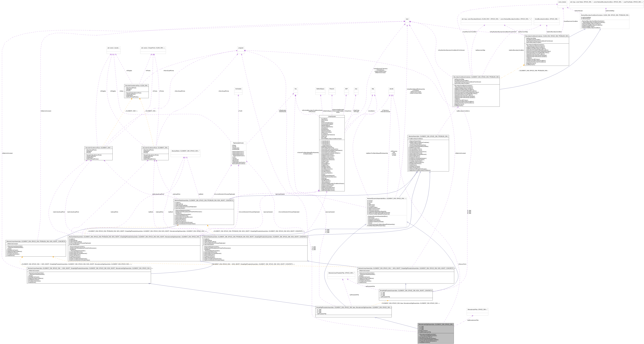Open the std::map const BoundaryElement node

point(496,21)
